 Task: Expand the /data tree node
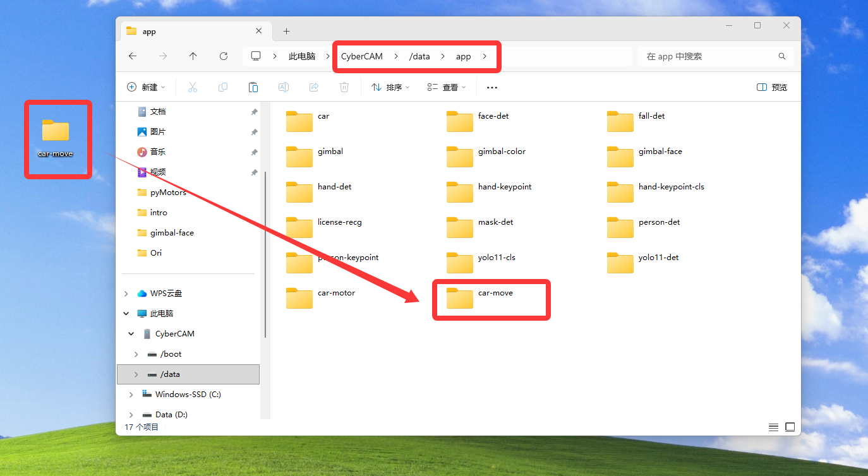(x=136, y=374)
